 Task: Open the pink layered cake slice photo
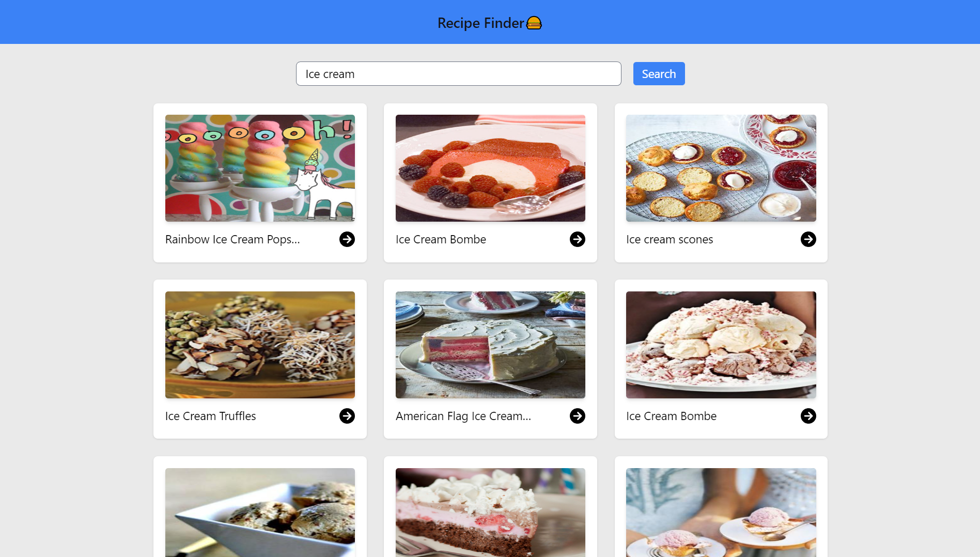490,513
